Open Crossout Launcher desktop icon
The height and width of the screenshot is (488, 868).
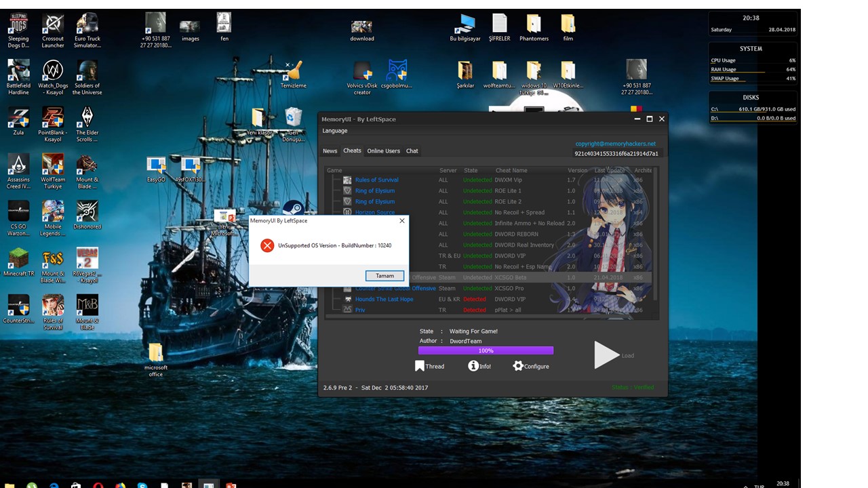pyautogui.click(x=53, y=30)
